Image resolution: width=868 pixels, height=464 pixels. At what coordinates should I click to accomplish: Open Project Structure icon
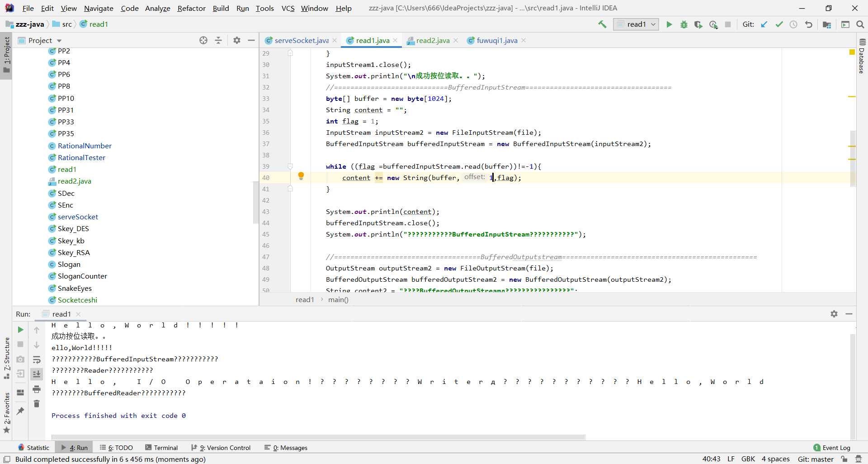[827, 24]
